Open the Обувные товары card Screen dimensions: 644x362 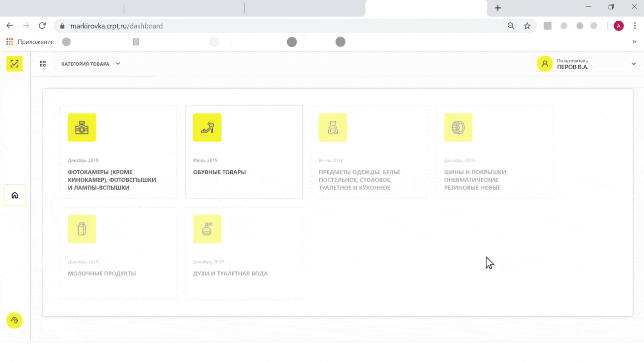click(244, 152)
